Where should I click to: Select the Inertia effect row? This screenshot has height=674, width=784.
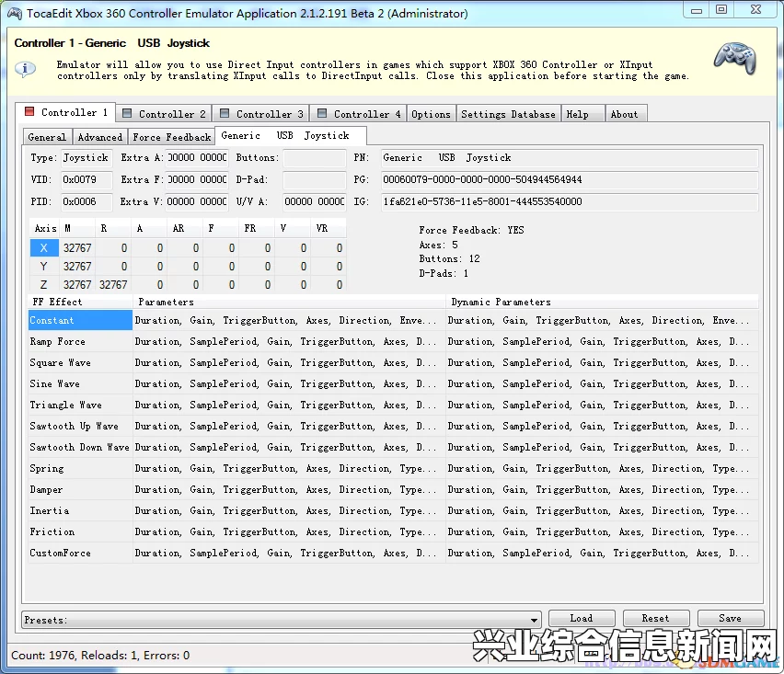394,510
